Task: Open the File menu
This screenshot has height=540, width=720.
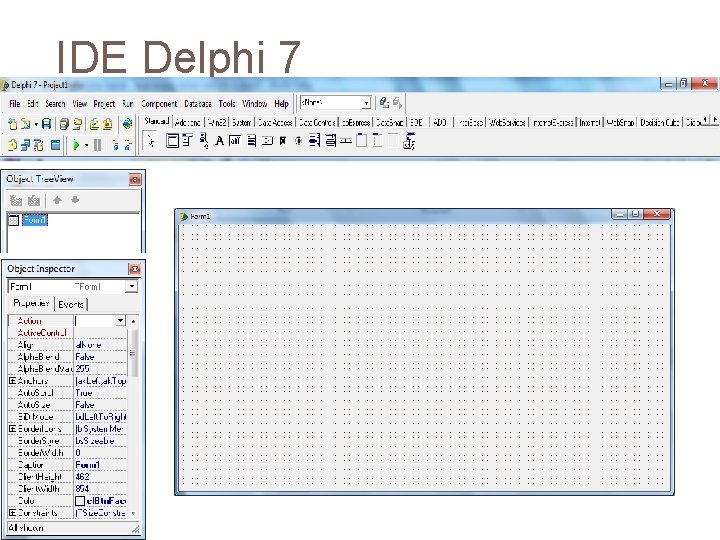Action: pos(15,104)
